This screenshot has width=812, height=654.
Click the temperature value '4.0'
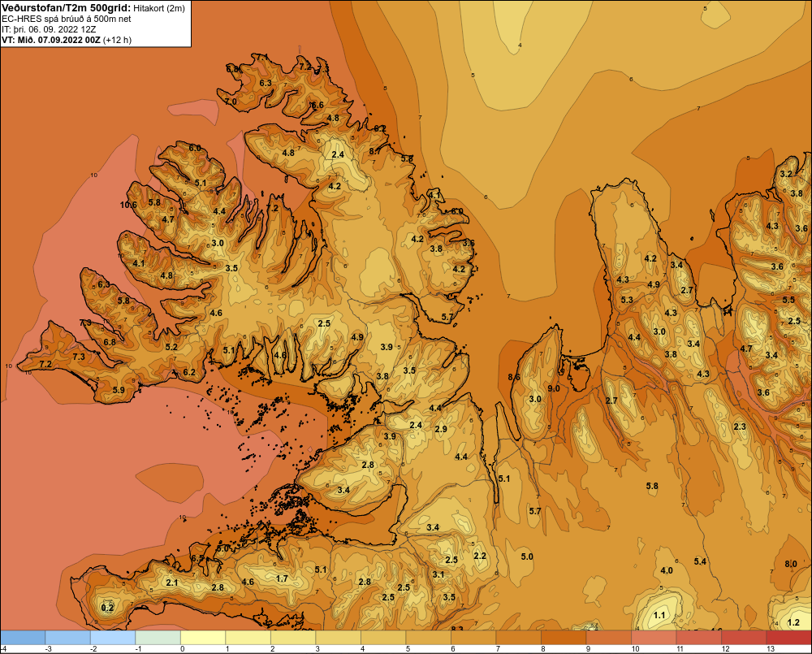coord(667,570)
